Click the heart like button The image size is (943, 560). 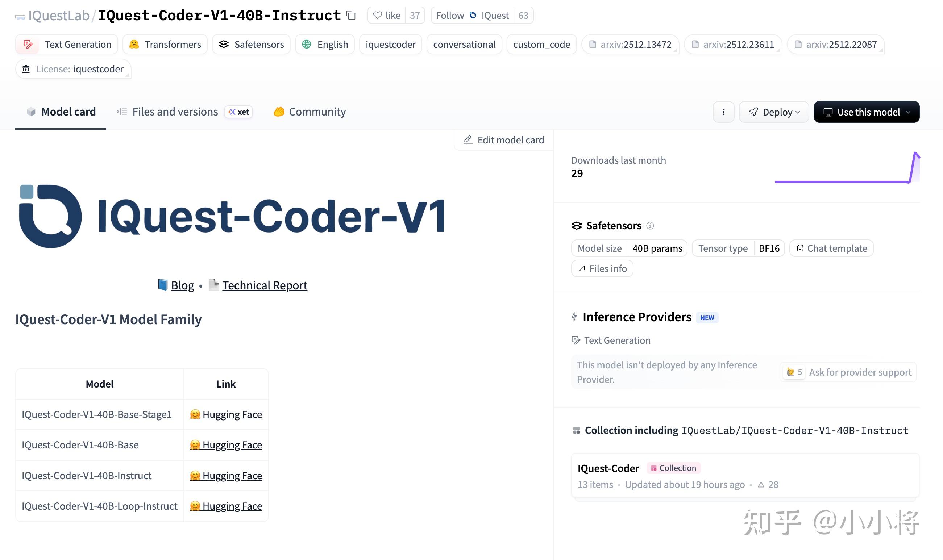[386, 16]
